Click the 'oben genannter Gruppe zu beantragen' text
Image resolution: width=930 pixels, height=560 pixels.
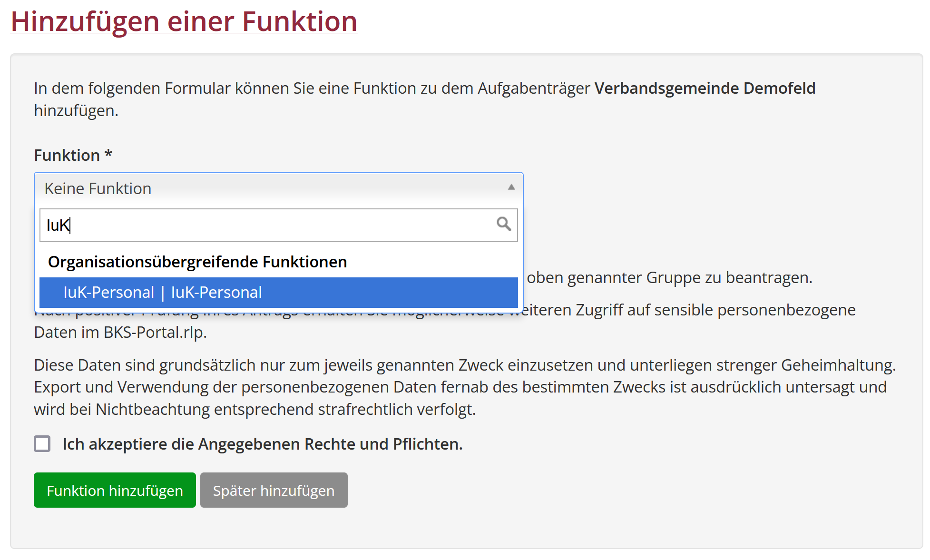pyautogui.click(x=669, y=277)
